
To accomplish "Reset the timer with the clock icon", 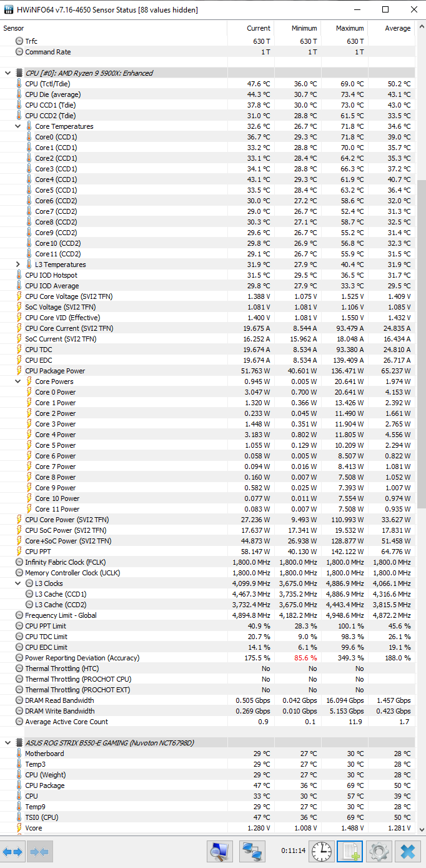I will 322,851.
